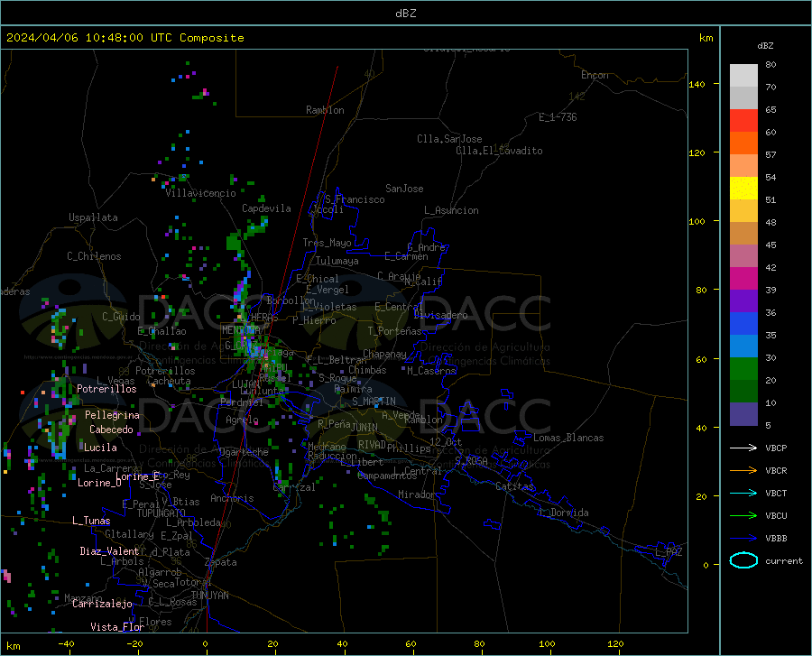This screenshot has height=656, width=812.
Task: Click the Uspallata map label
Action: coord(93,217)
